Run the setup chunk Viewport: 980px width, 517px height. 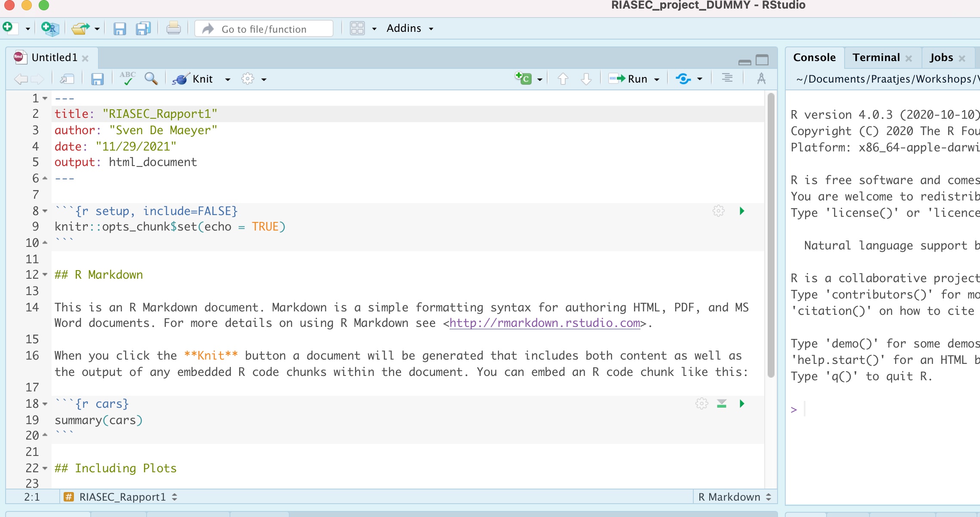click(x=742, y=211)
